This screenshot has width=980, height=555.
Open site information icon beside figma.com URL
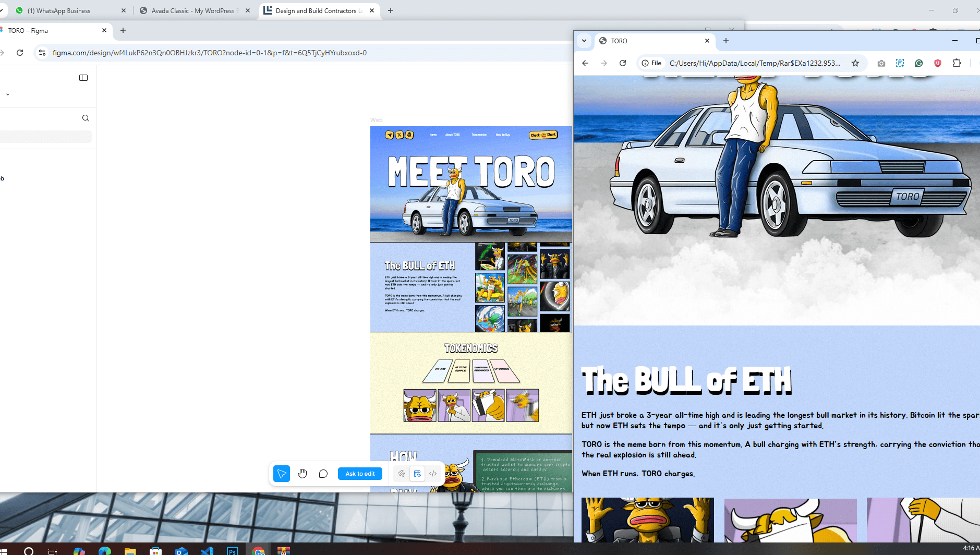[x=42, y=53]
